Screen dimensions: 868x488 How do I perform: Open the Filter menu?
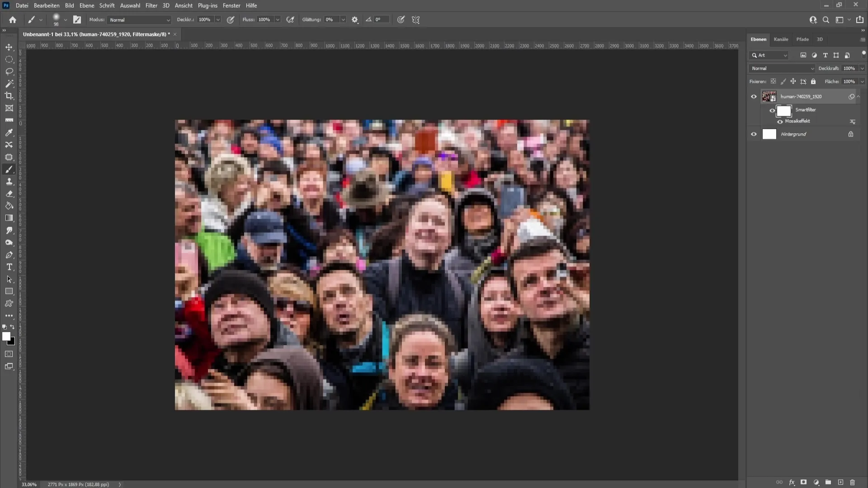coord(151,5)
